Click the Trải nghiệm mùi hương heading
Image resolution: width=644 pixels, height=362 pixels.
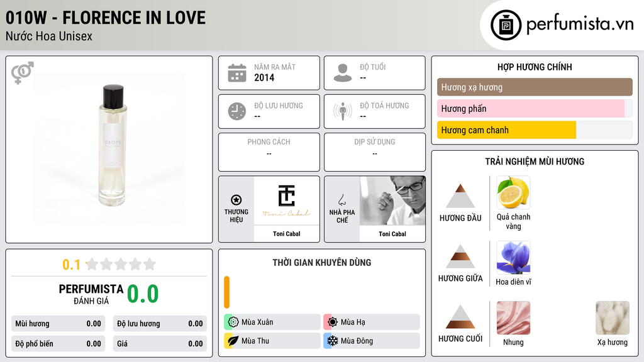point(535,162)
